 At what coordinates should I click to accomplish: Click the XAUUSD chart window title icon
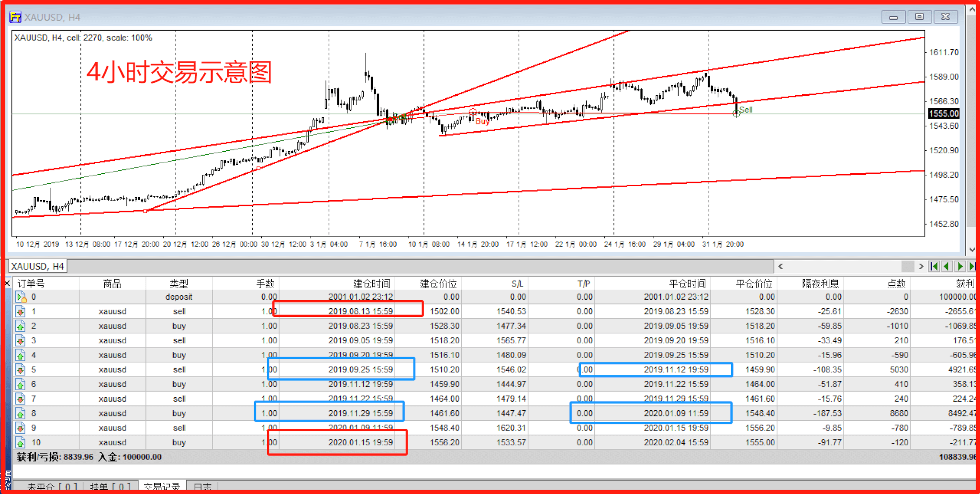pos(15,17)
